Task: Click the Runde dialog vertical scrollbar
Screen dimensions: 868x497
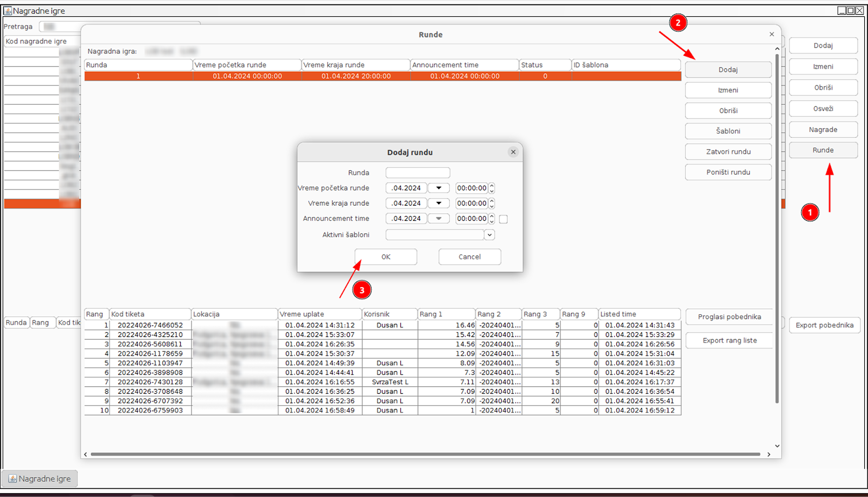Action: coord(777,228)
